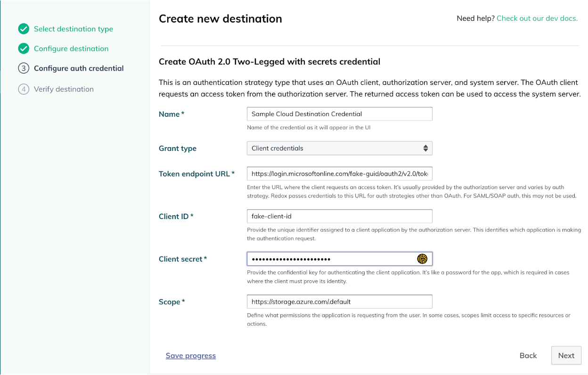
Task: Click the step 3 circle icon
Action: 24,68
